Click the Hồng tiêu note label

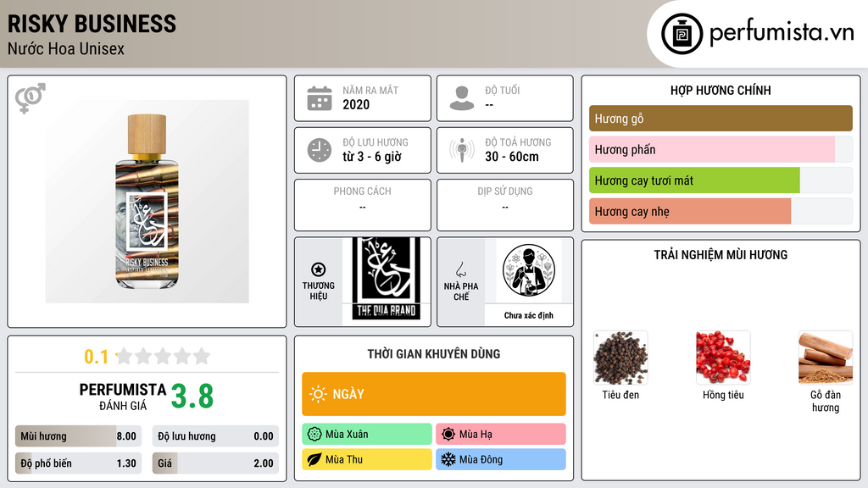(x=723, y=395)
